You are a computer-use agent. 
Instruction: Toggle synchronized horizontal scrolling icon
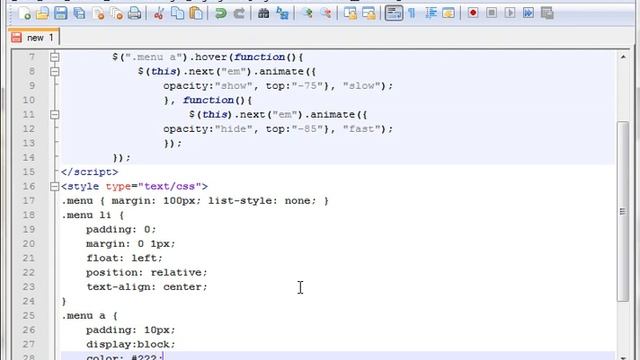click(x=369, y=13)
